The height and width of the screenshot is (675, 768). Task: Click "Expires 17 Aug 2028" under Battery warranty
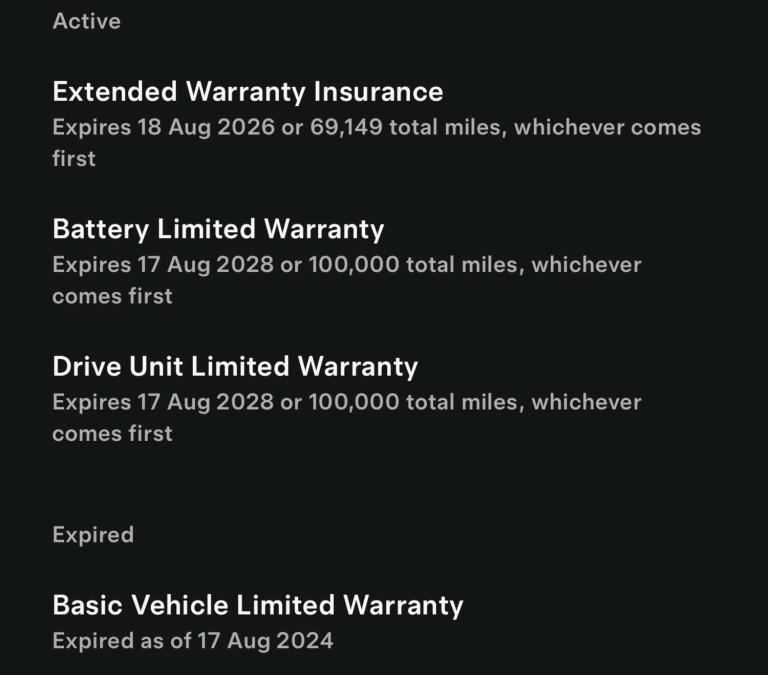pos(163,265)
